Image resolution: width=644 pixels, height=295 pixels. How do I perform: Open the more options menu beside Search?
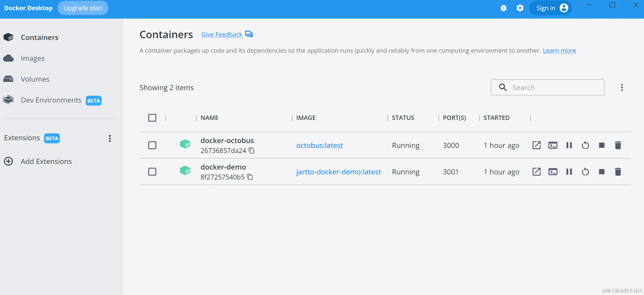point(622,87)
